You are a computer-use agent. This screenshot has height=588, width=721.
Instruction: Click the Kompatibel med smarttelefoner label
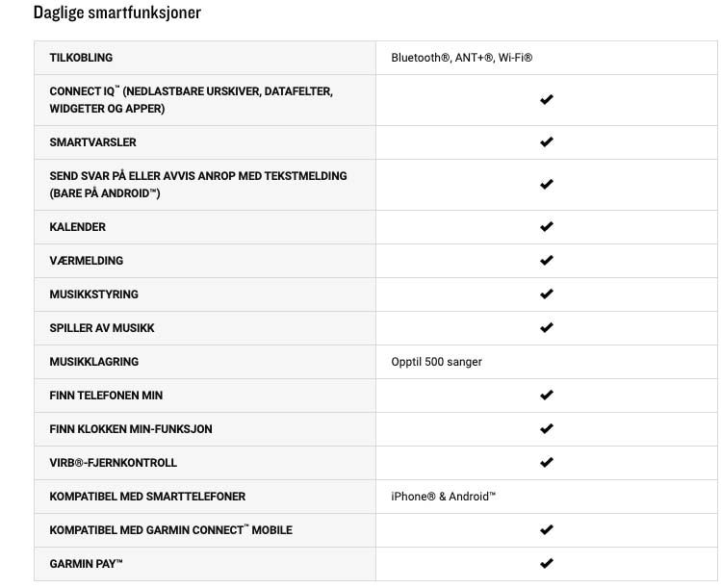click(x=147, y=496)
